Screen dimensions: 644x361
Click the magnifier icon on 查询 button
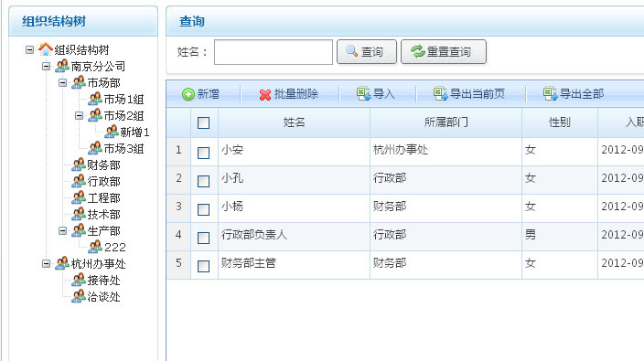click(x=352, y=51)
